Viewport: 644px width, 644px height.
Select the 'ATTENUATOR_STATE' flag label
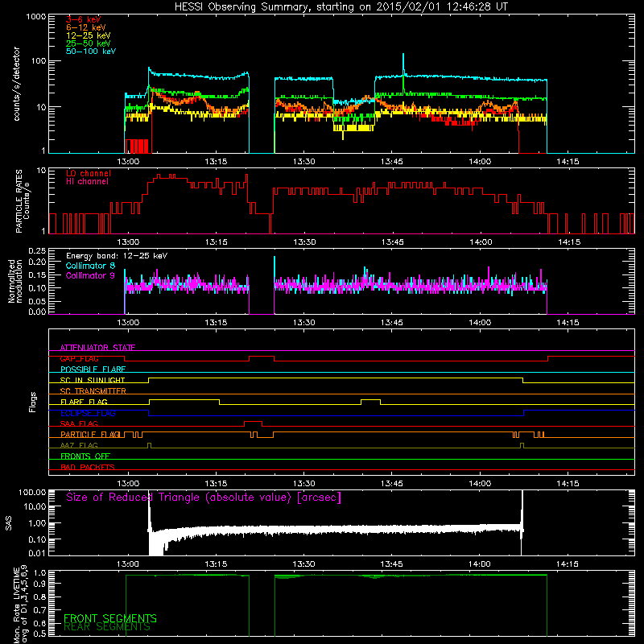(97, 348)
